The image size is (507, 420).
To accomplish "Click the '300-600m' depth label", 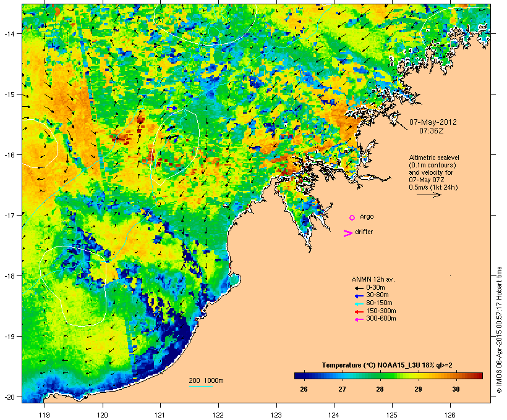I will [381, 319].
